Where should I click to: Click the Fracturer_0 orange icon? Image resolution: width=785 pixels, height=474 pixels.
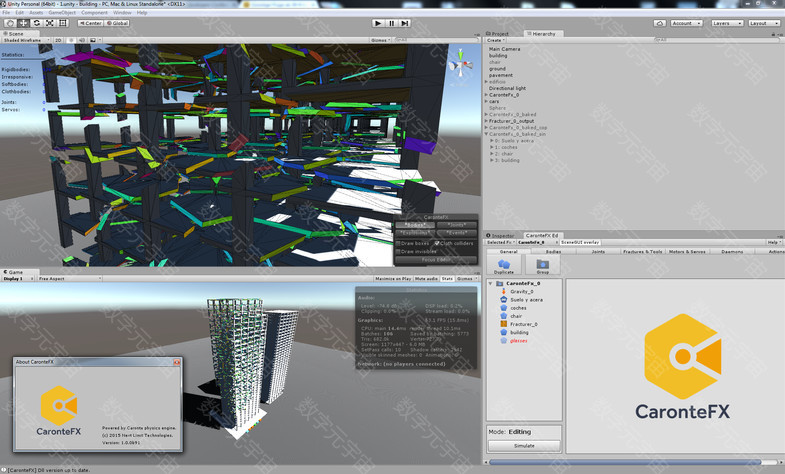click(504, 324)
